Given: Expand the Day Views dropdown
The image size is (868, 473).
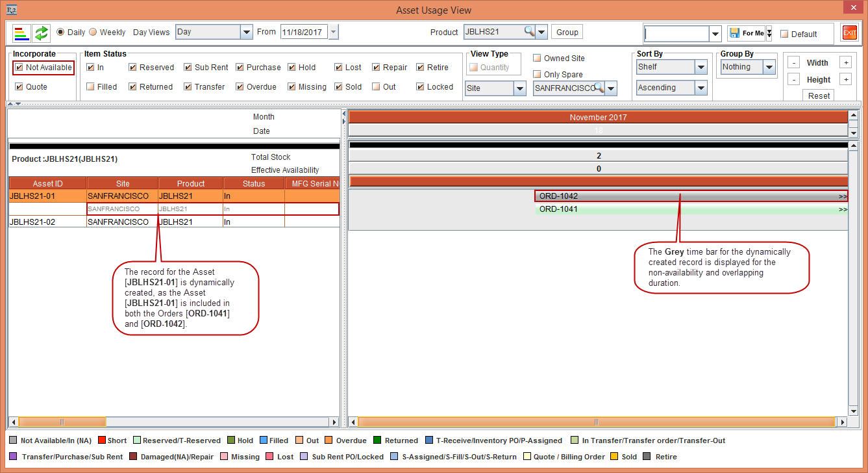Looking at the screenshot, I should pos(246,32).
